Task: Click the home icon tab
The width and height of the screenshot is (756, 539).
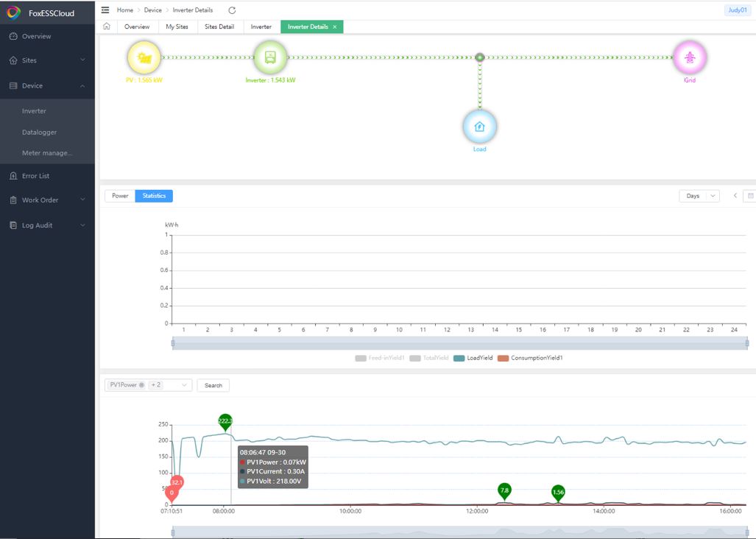Action: point(107,27)
